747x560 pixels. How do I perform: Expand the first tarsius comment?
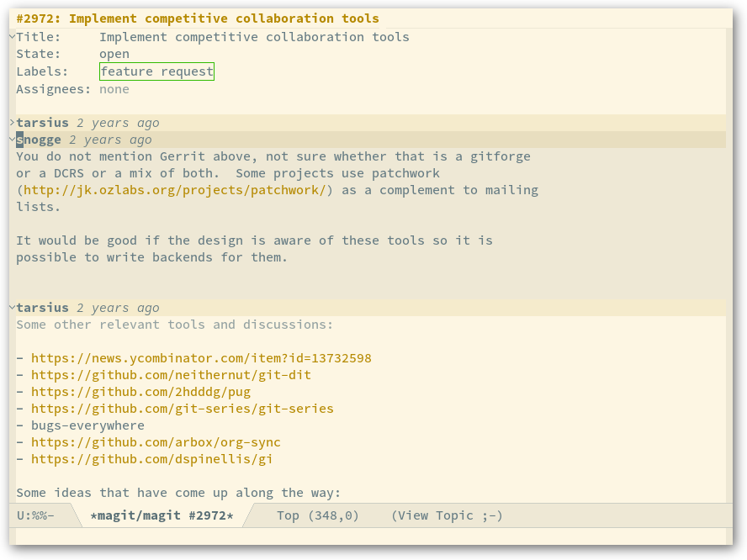(x=12, y=123)
